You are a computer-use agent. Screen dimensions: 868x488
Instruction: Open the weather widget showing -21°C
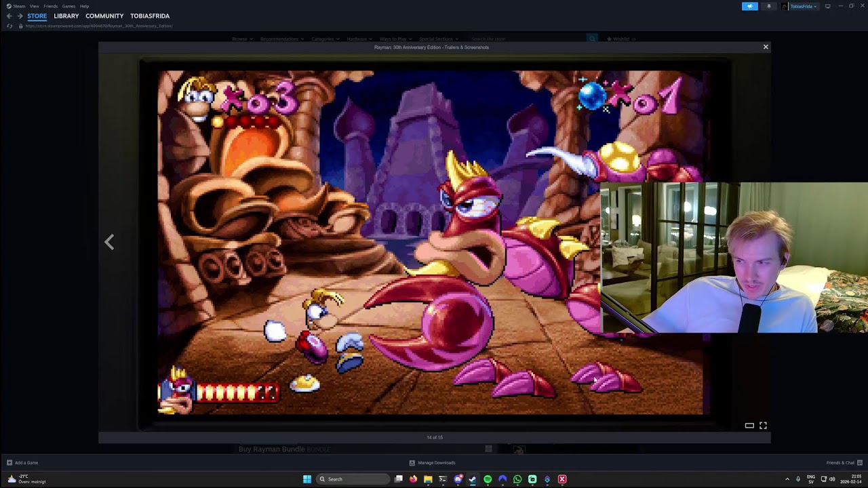pyautogui.click(x=27, y=479)
